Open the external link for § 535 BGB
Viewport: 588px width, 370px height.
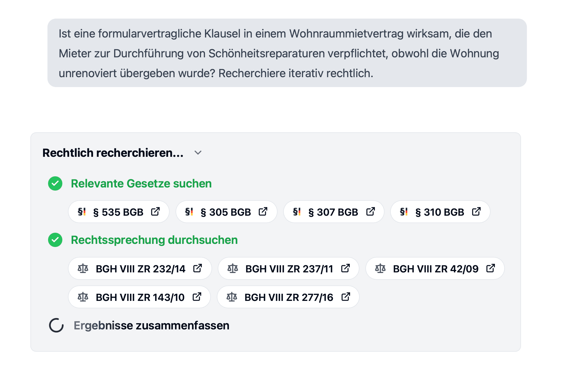(156, 212)
